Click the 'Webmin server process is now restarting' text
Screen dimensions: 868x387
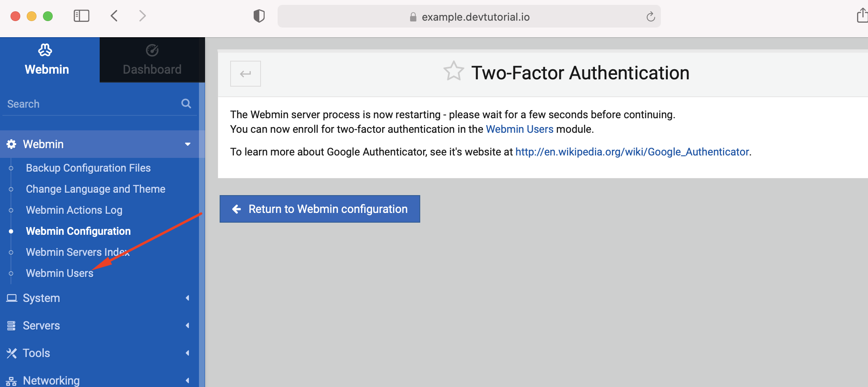(453, 115)
